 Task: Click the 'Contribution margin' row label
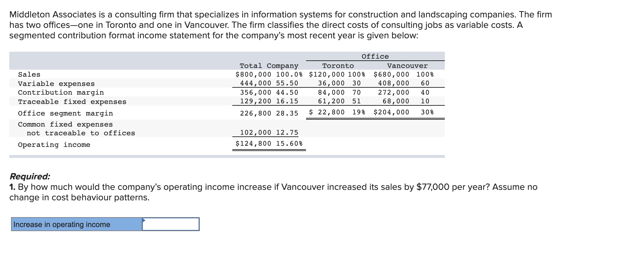click(61, 93)
